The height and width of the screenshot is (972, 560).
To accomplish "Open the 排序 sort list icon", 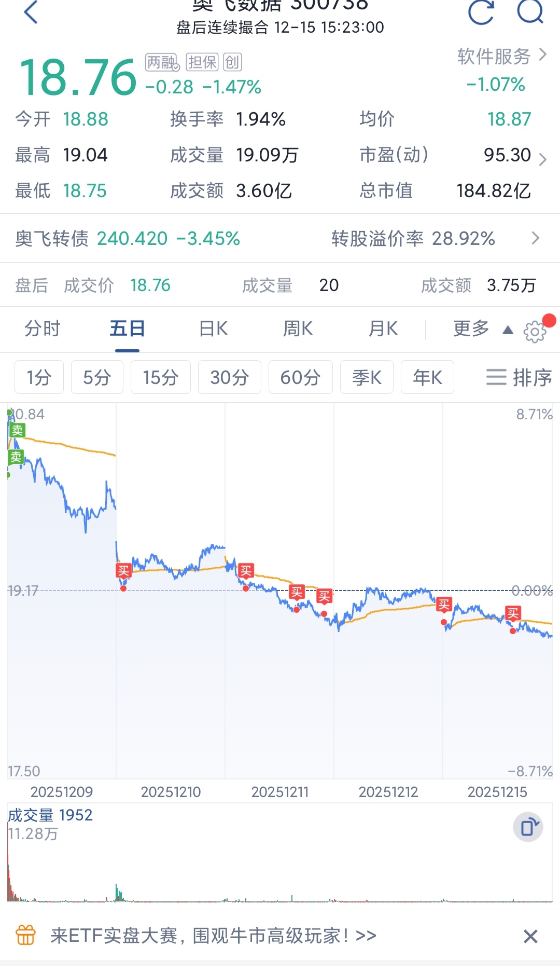I will 496,377.
